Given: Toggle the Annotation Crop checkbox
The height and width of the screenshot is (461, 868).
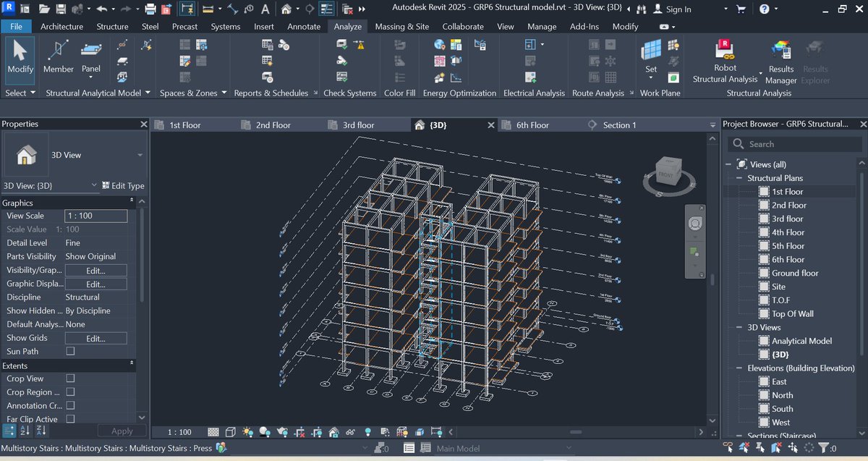Looking at the screenshot, I should pyautogui.click(x=70, y=405).
